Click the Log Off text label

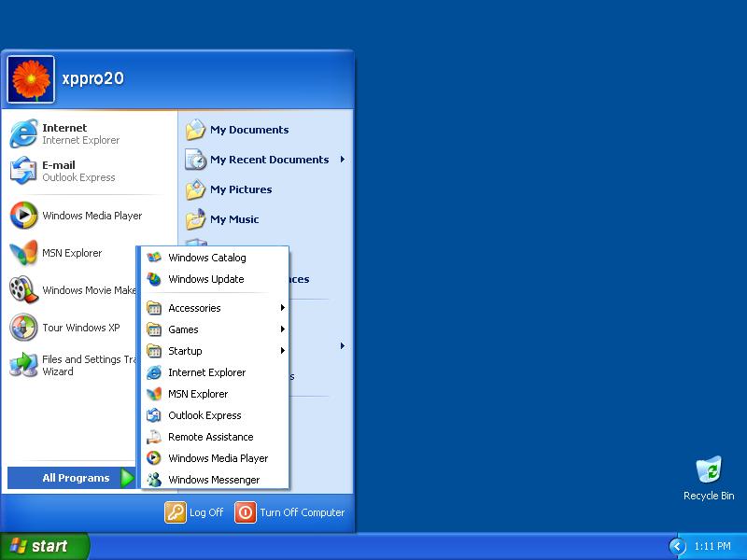[x=206, y=512]
